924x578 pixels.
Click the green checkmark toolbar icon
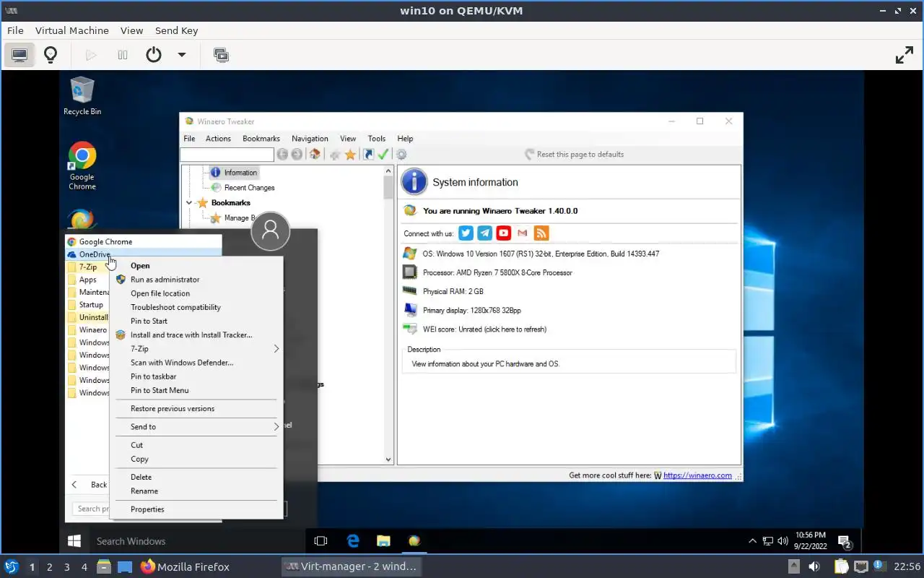tap(383, 155)
